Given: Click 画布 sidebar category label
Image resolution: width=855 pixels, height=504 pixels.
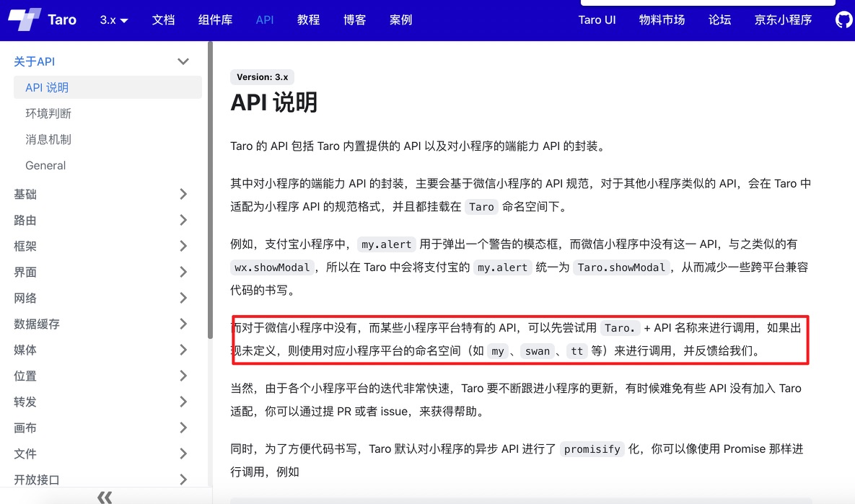Looking at the screenshot, I should pyautogui.click(x=25, y=428).
